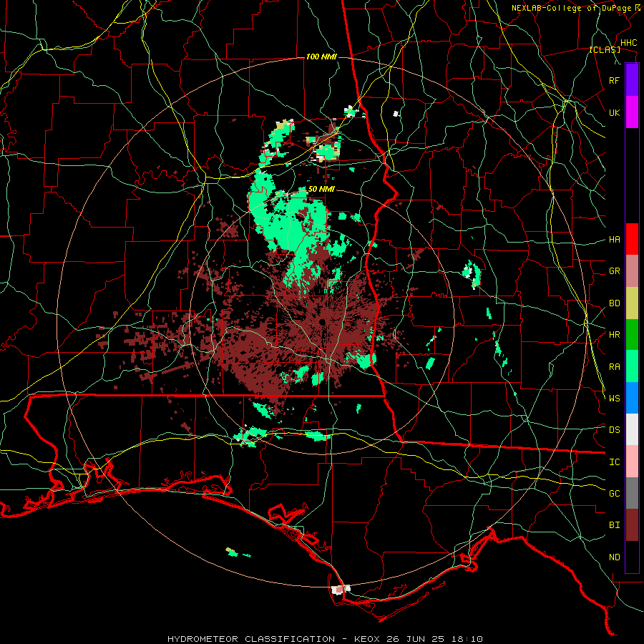Image resolution: width=644 pixels, height=644 pixels.
Task: Click the HHC product label
Action: click(x=628, y=43)
